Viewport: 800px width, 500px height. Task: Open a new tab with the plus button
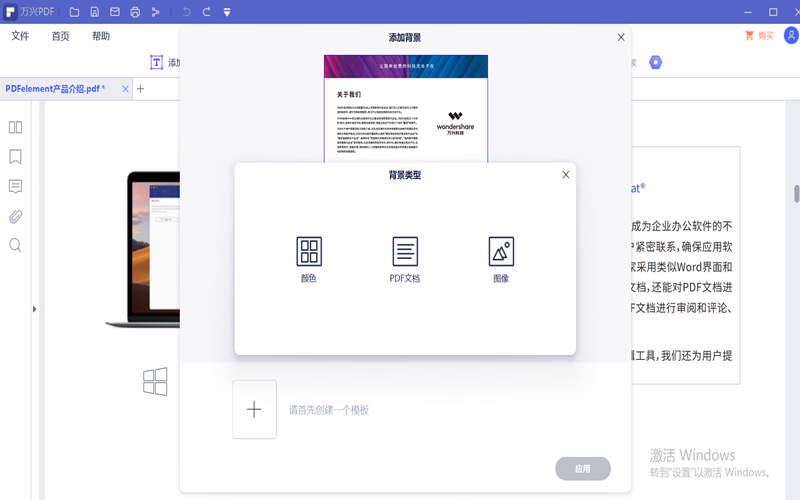tap(141, 89)
